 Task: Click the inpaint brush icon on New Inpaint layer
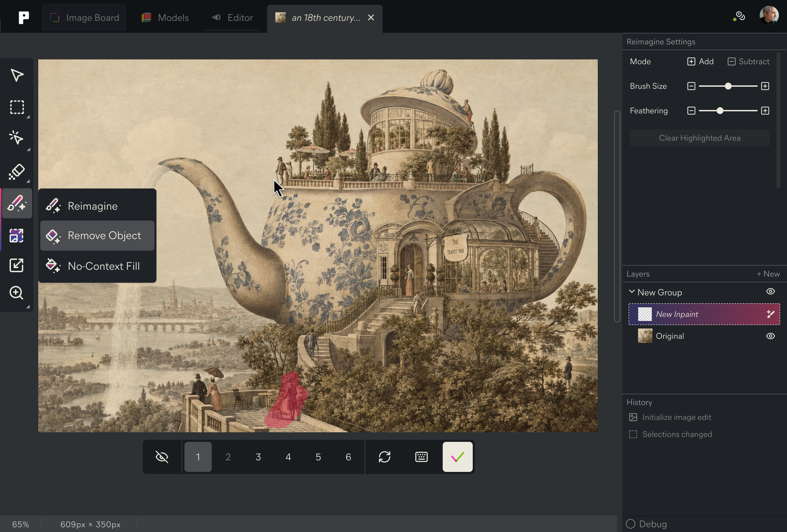(x=770, y=314)
